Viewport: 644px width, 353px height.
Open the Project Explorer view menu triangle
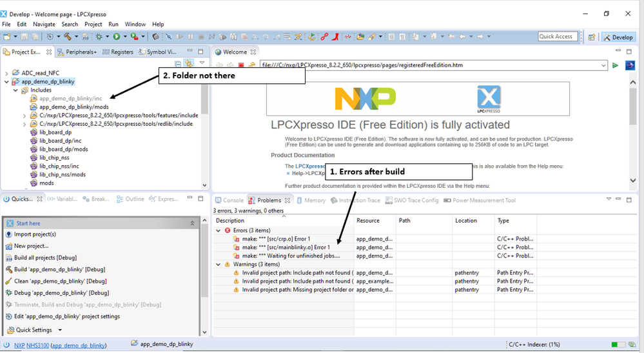pyautogui.click(x=202, y=63)
